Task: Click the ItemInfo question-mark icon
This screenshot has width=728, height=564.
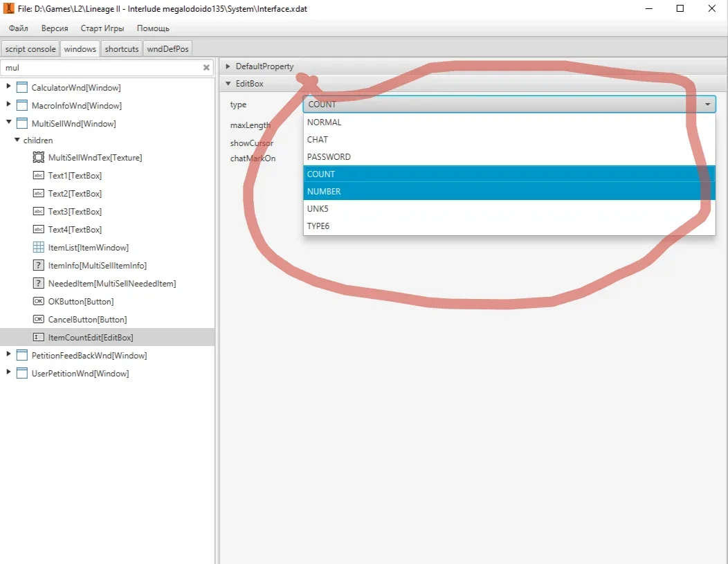Action: (39, 266)
